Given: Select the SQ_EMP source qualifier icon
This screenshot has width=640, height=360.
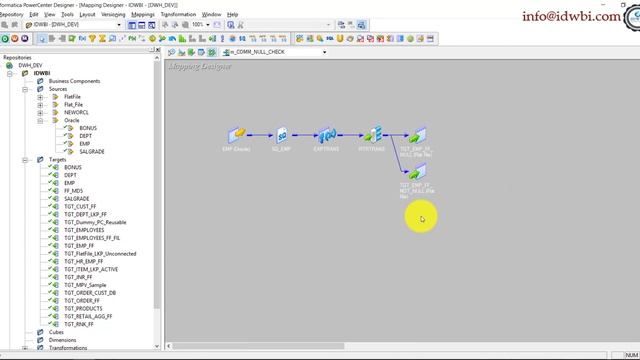Looking at the screenshot, I should (282, 135).
